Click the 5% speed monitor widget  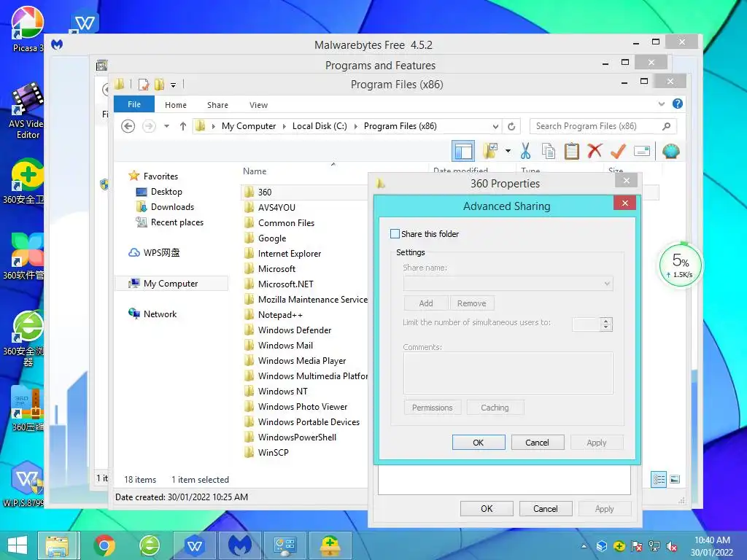coord(681,265)
